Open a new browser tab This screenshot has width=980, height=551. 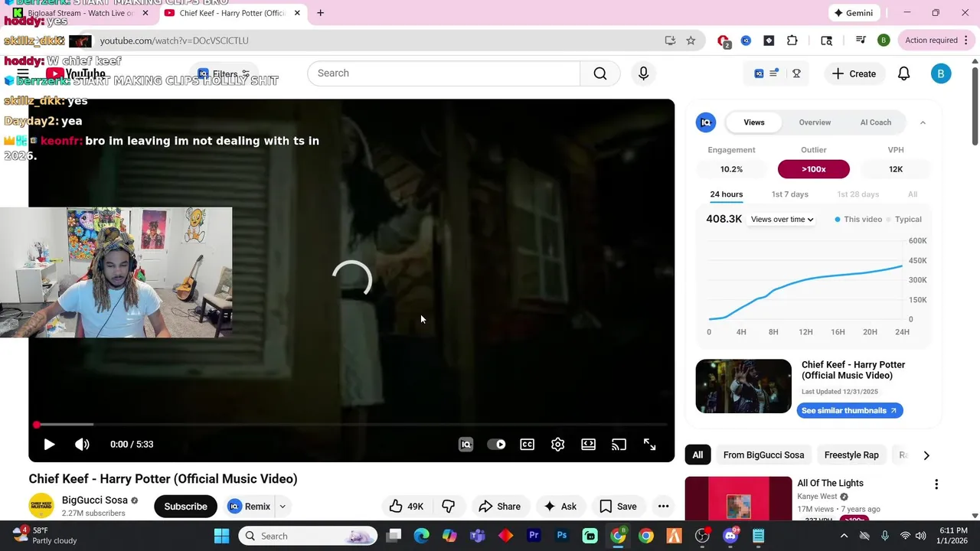[x=320, y=13]
